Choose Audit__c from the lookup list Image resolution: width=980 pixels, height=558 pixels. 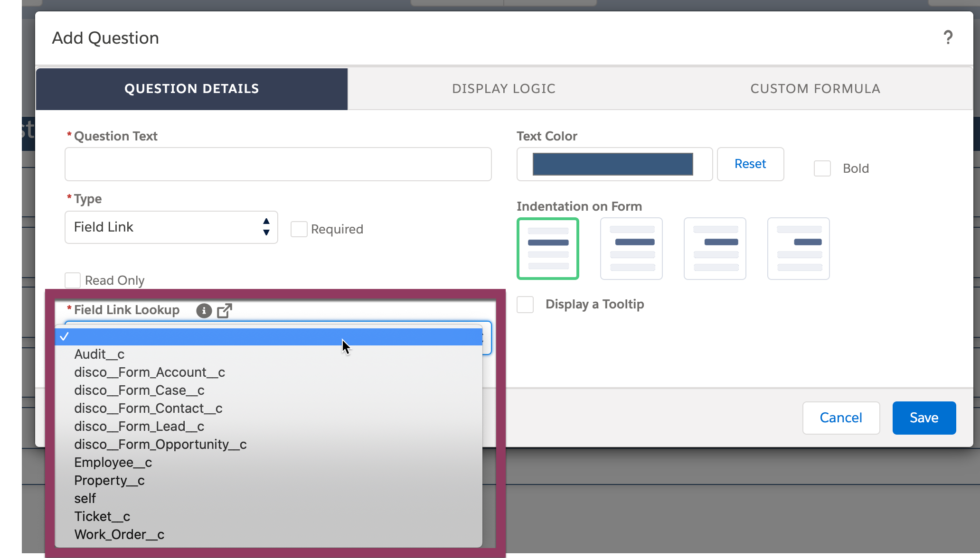coord(269,354)
